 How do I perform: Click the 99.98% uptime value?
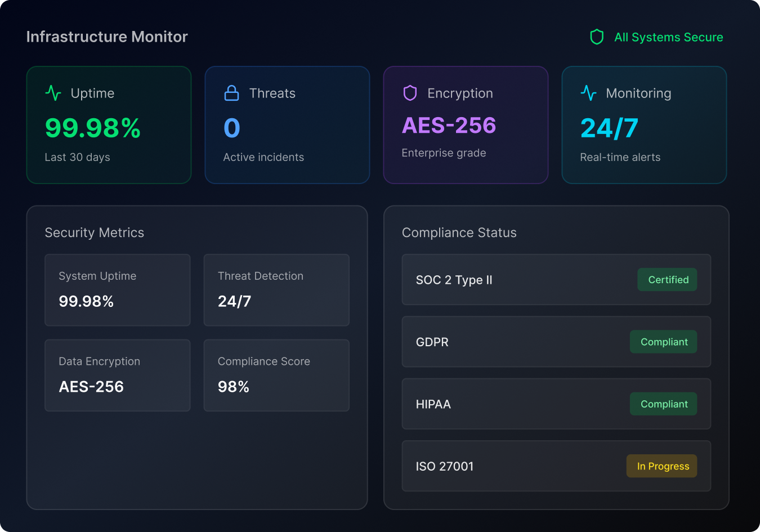tap(93, 128)
